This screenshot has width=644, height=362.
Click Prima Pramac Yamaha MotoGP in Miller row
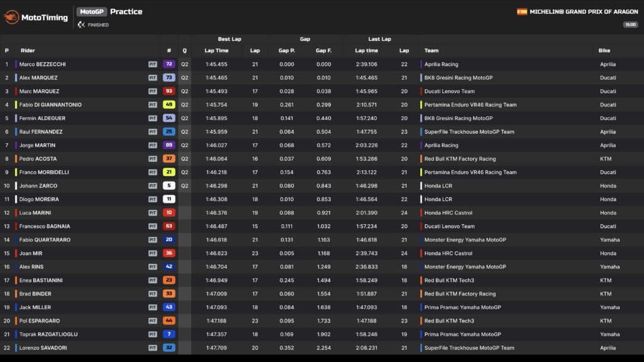[x=462, y=307]
